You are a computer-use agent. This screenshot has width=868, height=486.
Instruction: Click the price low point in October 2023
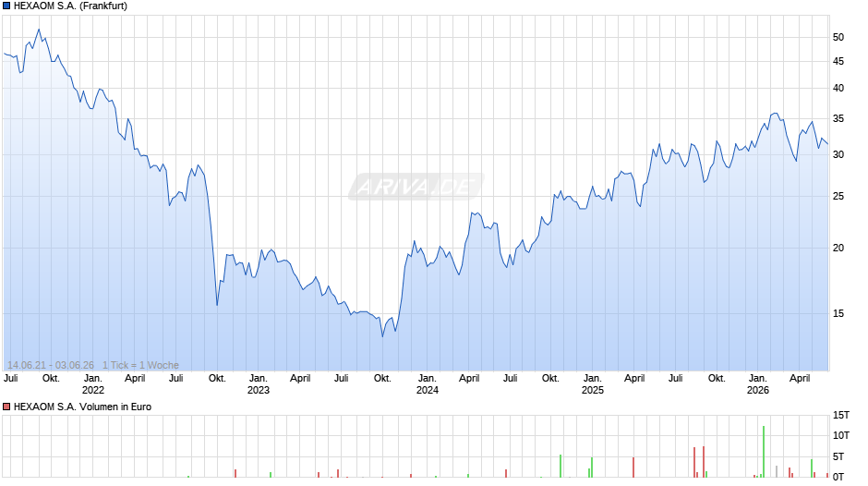click(382, 335)
